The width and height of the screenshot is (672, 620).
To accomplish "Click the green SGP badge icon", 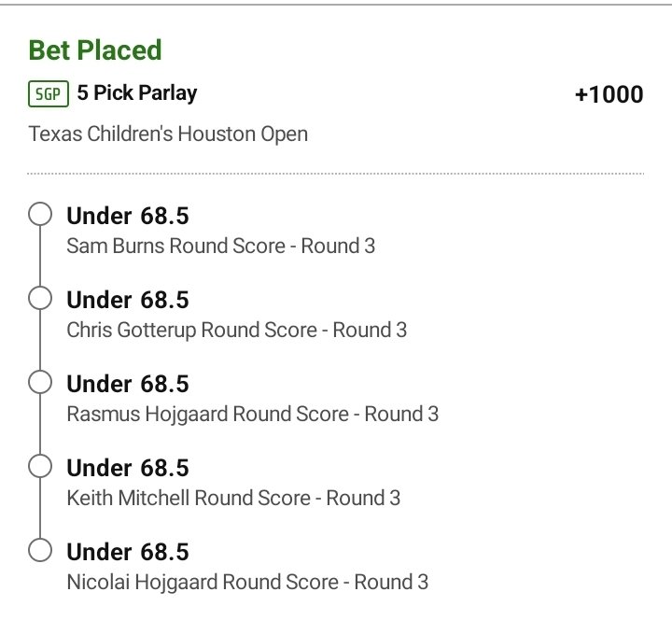I will pyautogui.click(x=49, y=94).
